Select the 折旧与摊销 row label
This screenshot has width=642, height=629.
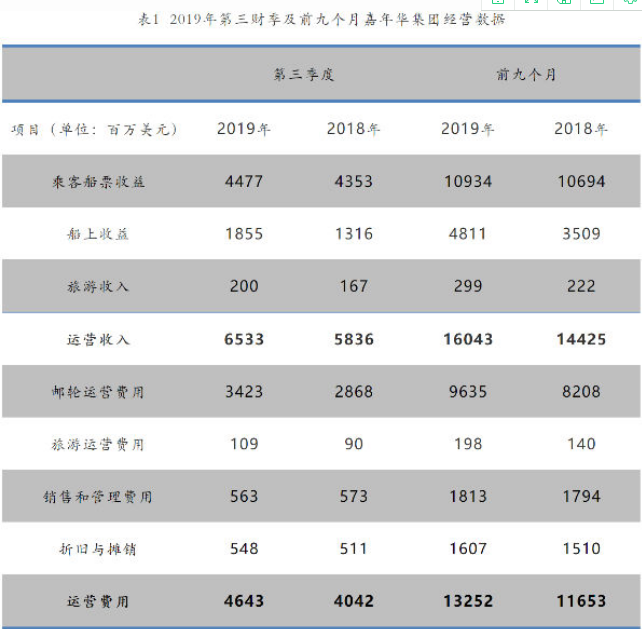click(98, 550)
